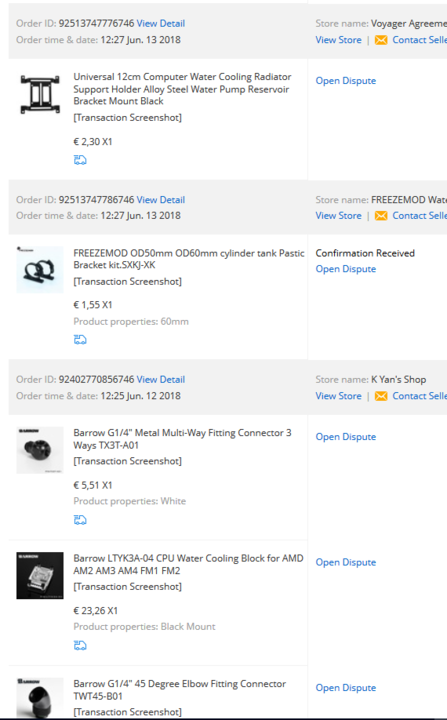
Task: Click shipping truck icon under radiator support holder
Action: coord(80,160)
